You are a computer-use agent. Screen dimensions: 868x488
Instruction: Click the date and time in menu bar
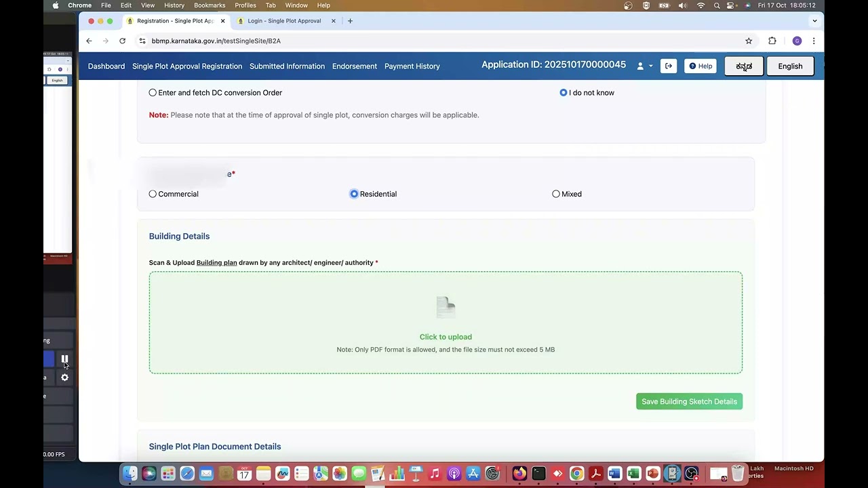tap(787, 5)
